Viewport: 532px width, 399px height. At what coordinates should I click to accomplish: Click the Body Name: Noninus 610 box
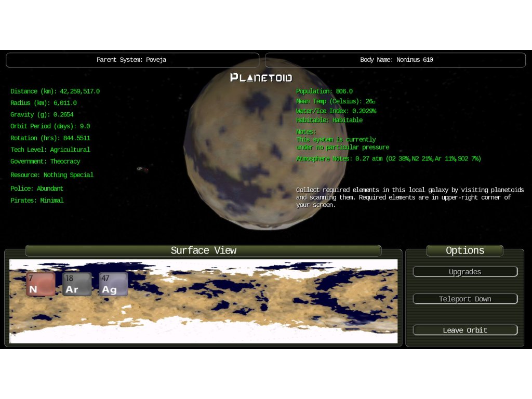tap(395, 60)
